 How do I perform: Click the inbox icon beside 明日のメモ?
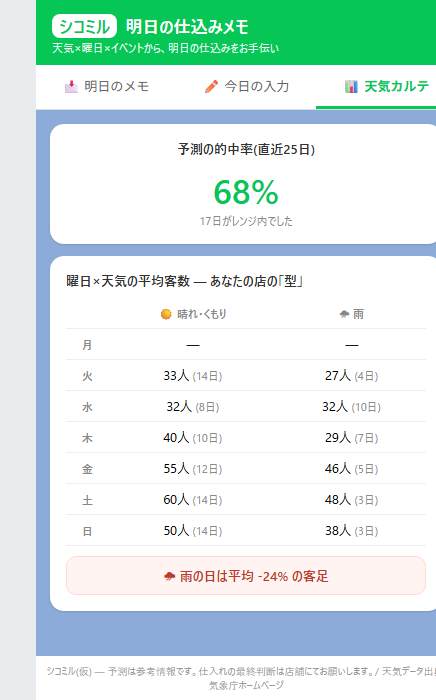71,87
